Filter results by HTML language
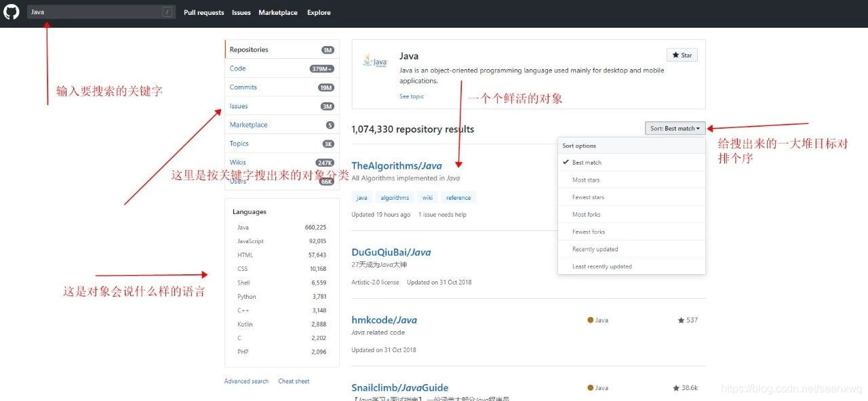 coord(281,255)
